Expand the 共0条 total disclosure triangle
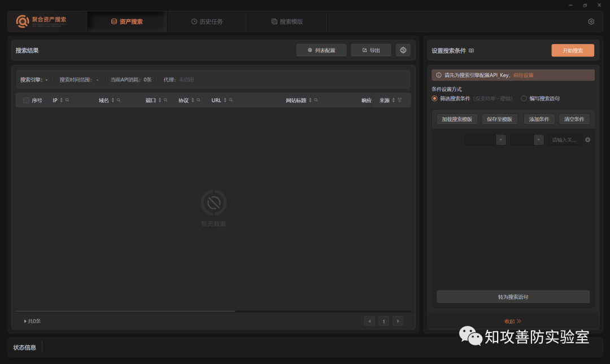The image size is (610, 364). pos(25,321)
